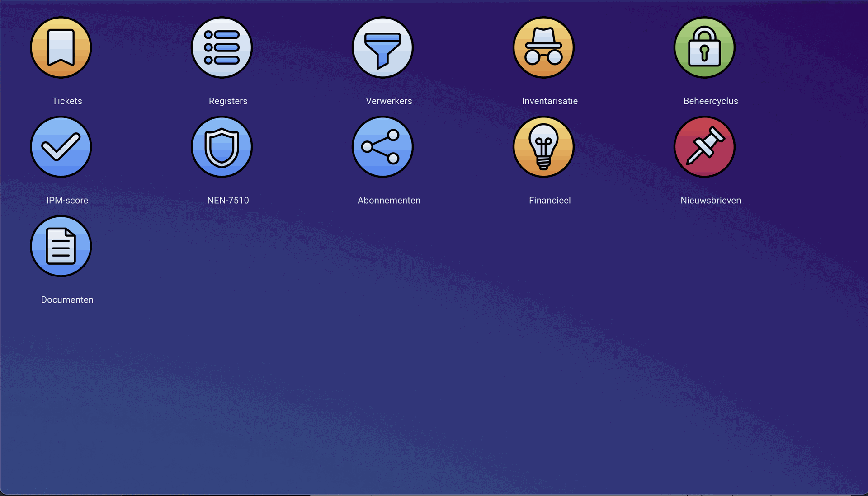Viewport: 868px width, 496px height.
Task: Click the Abonnementen text label
Action: pos(389,201)
